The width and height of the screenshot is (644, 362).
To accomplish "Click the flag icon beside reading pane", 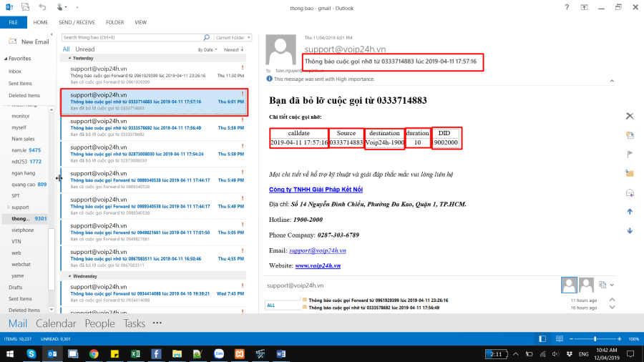I will point(630,154).
